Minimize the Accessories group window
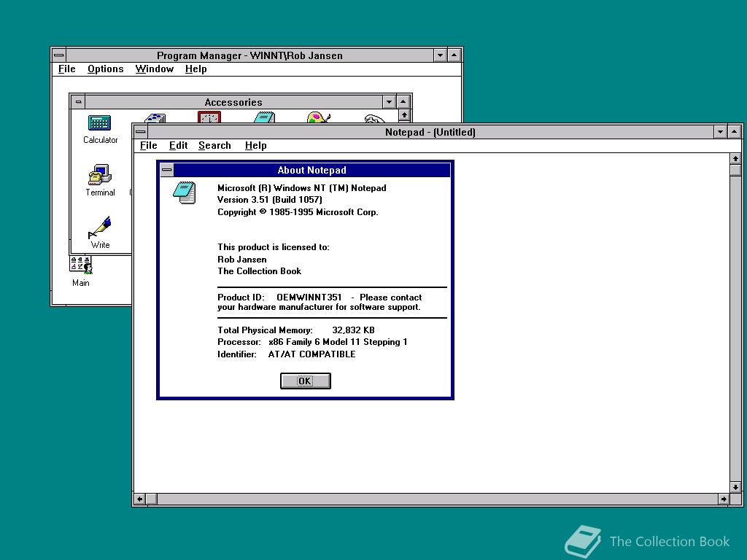The height and width of the screenshot is (560, 747). (390, 102)
